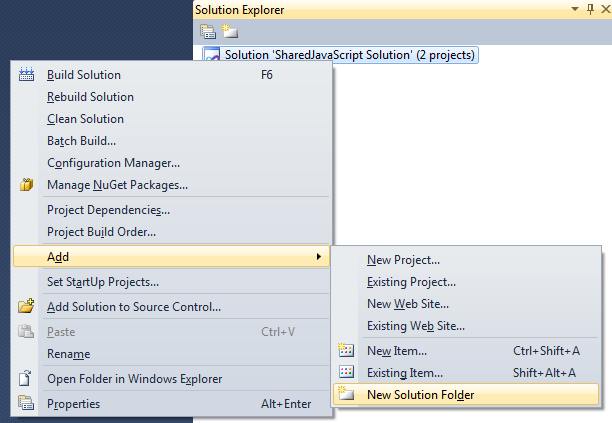
Task: Open the Solution Explorer window position dropdown
Action: [575, 9]
